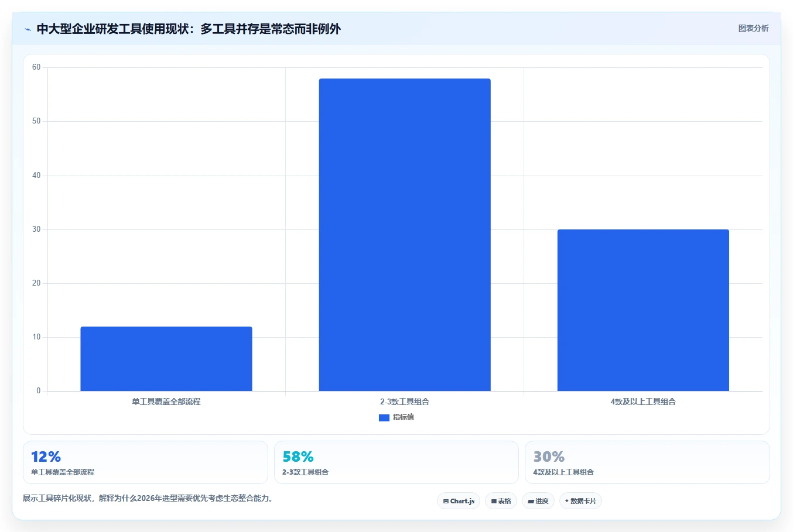The width and height of the screenshot is (793, 532).
Task: Click the 单工具覆盖全部流程 card caption
Action: point(63,472)
